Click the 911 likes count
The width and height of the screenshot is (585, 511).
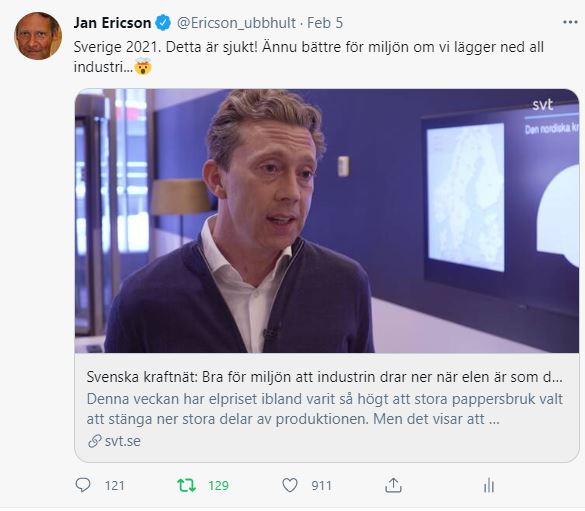pos(322,486)
